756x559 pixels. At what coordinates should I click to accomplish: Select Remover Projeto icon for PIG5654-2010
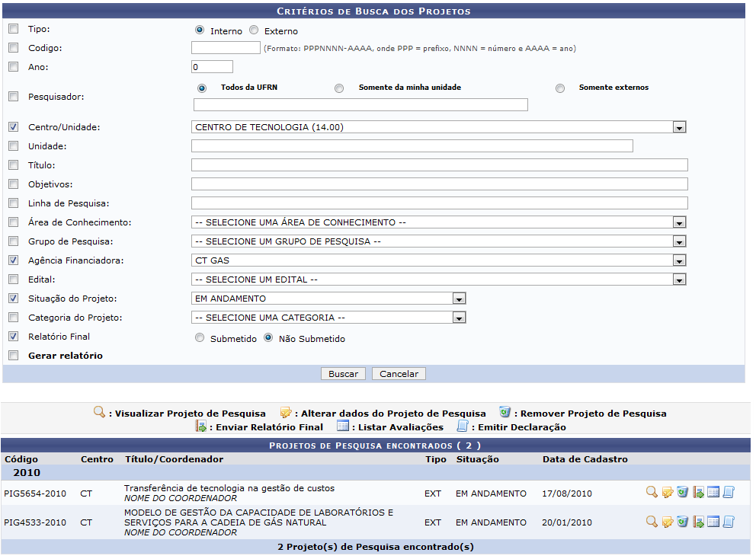[x=682, y=492]
